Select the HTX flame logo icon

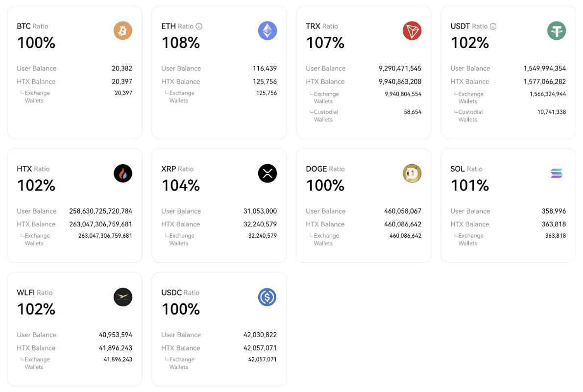[x=122, y=173]
